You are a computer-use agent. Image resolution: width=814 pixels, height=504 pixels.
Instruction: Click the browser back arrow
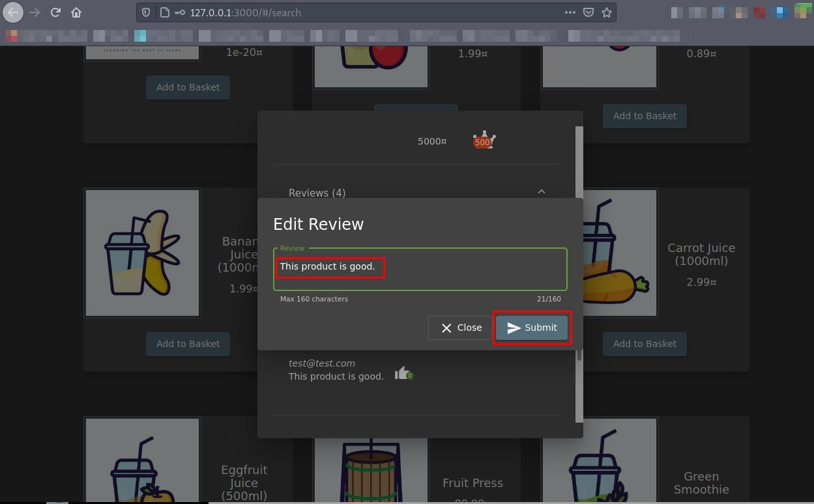click(13, 12)
